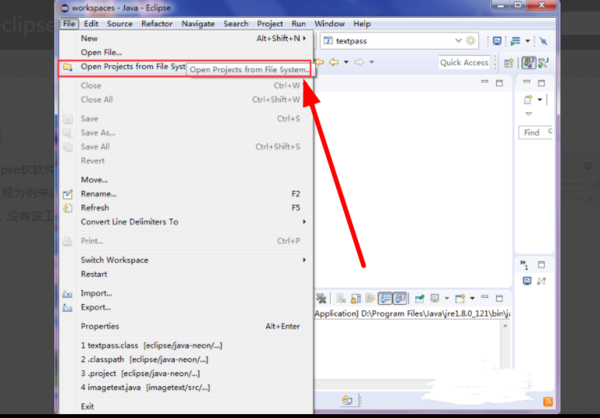Click the new task icon in right panel
The width and height of the screenshot is (600, 418).
pos(528,100)
